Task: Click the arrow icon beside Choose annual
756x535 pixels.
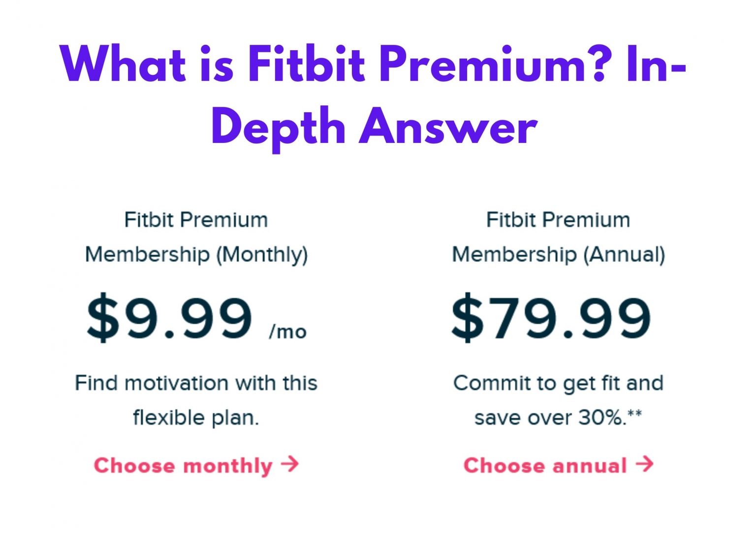Action: coord(644,465)
